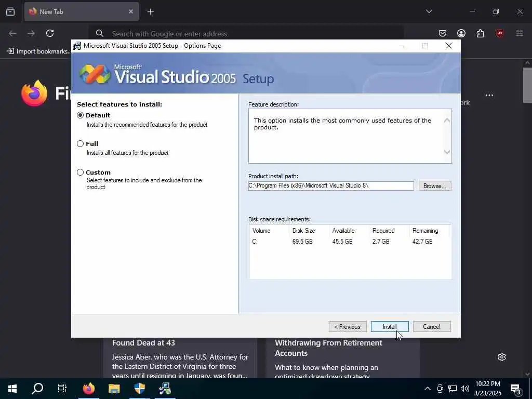Select the Default install option
The image size is (532, 399).
coord(80,115)
